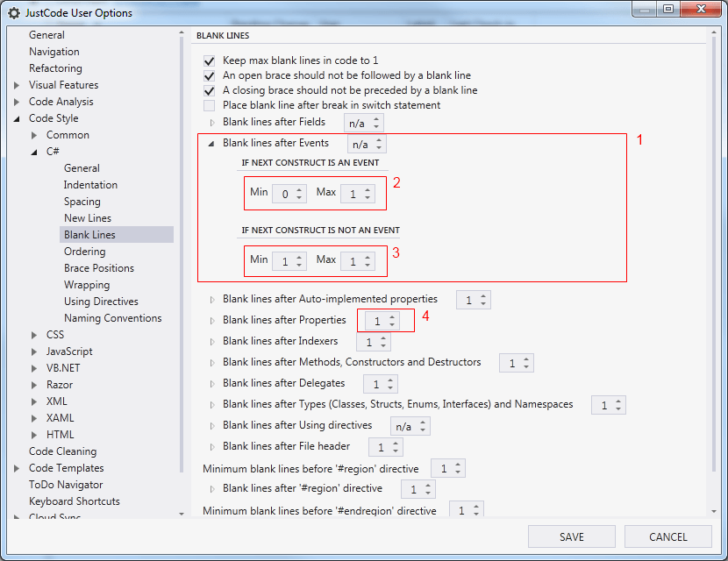Enable 'Place blank line after break' checkbox
Viewport: 728px width, 561px height.
pyautogui.click(x=209, y=105)
